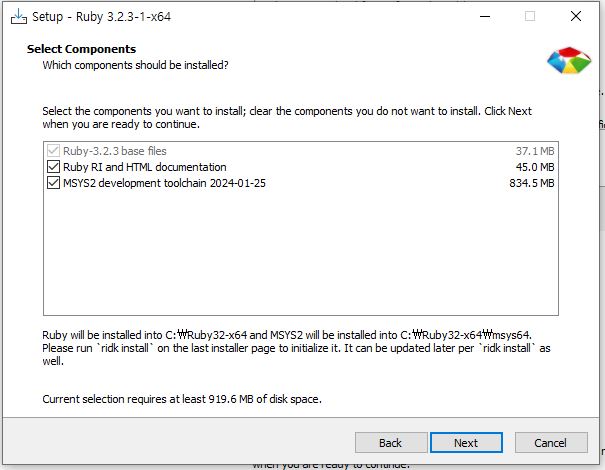The image size is (605, 470).
Task: Click the disabled Ruby-3.2.3 base files checkbox
Action: [53, 150]
